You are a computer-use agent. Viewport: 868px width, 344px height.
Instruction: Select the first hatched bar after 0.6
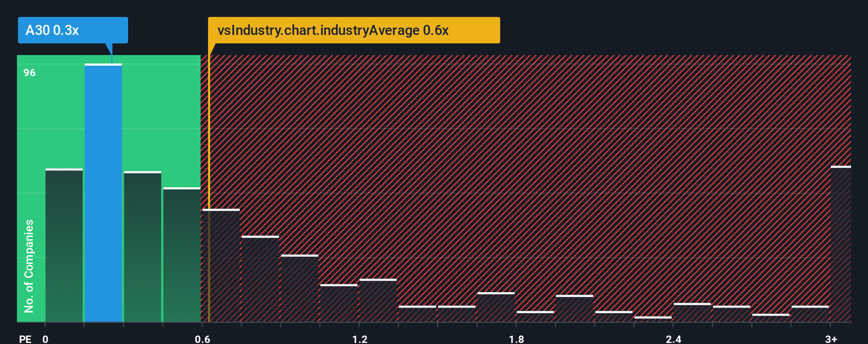pyautogui.click(x=221, y=266)
